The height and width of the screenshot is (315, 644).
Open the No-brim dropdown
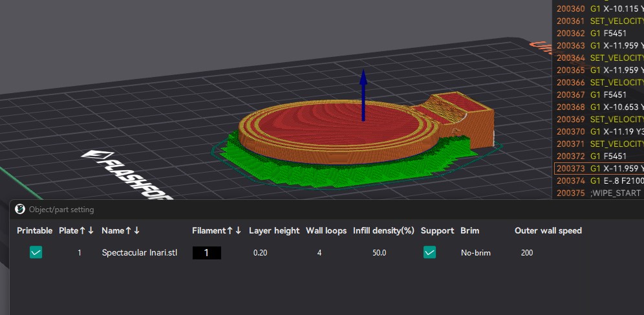[476, 253]
